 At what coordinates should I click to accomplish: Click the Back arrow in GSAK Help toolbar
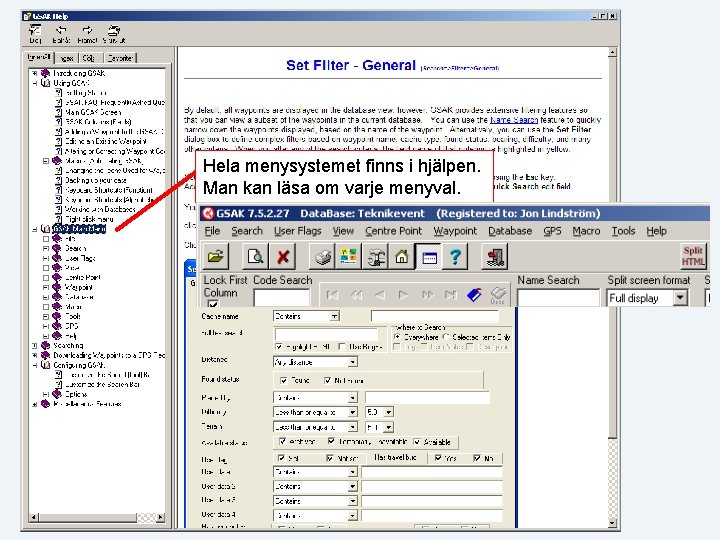[x=61, y=34]
